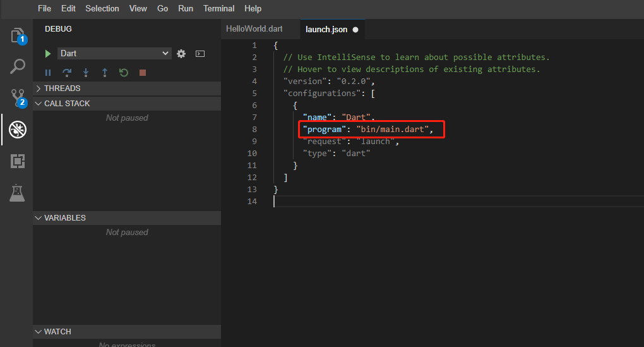Click the "version" key in the editor

305,82
